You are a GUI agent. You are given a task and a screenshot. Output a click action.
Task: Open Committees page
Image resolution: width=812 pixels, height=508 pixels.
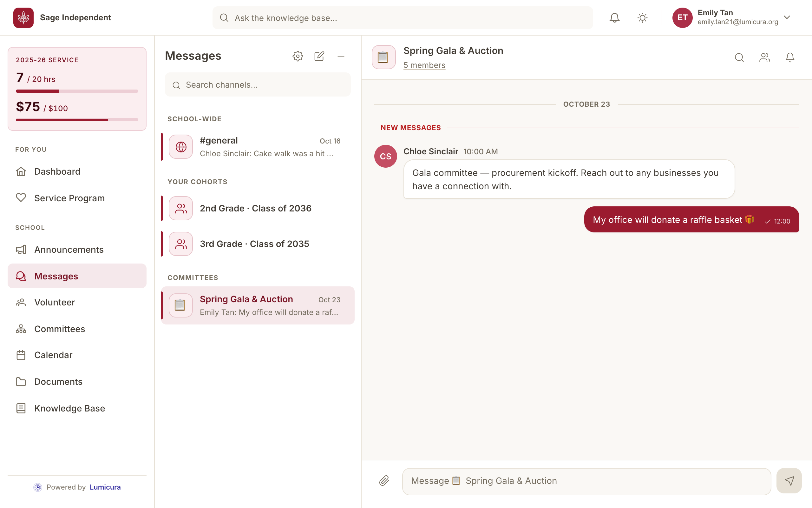77,329
